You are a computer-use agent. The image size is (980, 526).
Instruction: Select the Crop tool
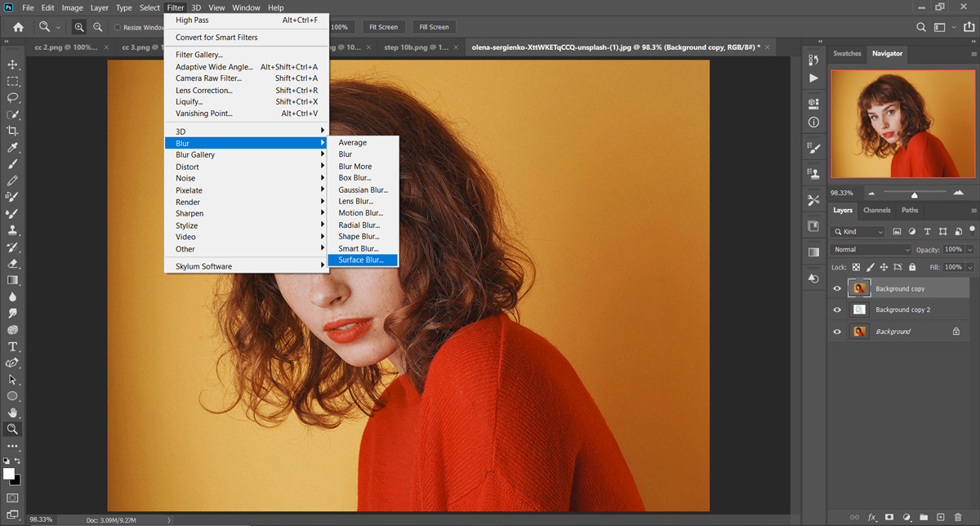[x=12, y=131]
